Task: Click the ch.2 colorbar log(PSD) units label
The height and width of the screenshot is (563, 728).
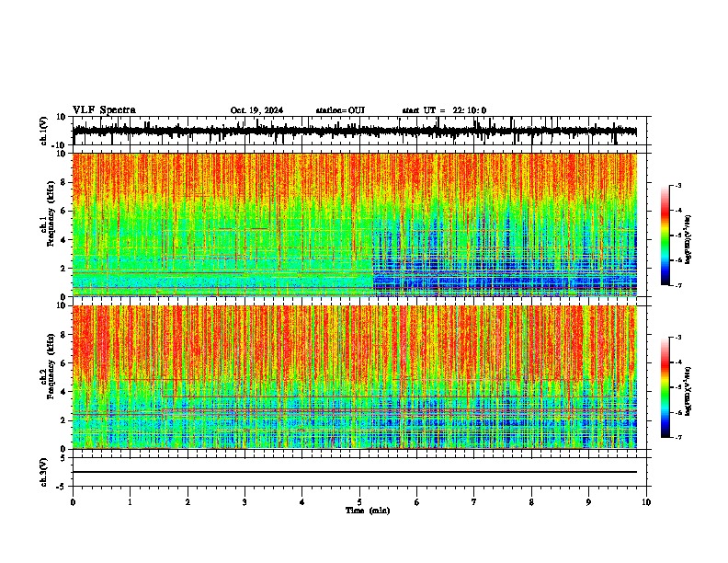Action: tap(688, 391)
